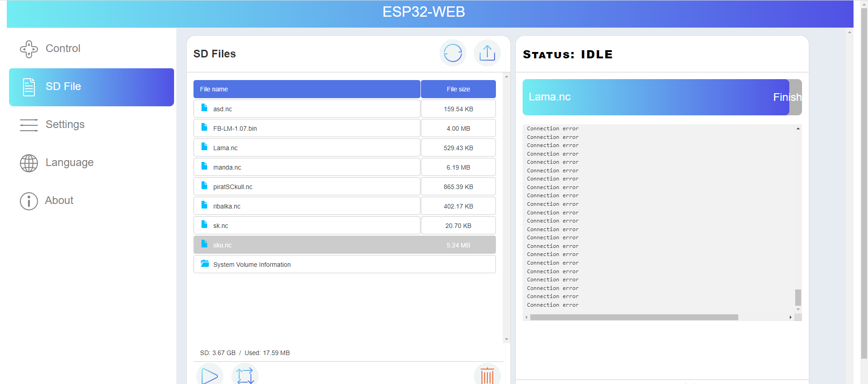This screenshot has height=384, width=868.
Task: Click the SD storage usage text
Action: point(245,353)
